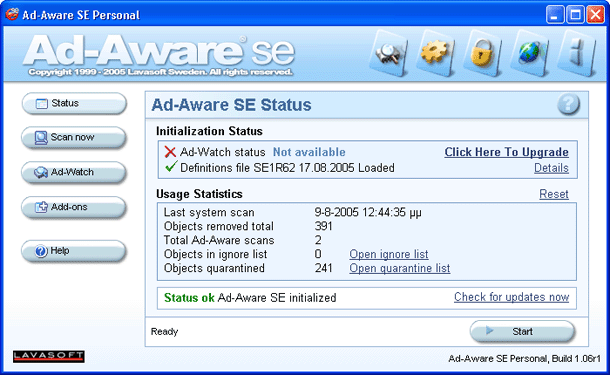Check for updates now

pos(512,297)
